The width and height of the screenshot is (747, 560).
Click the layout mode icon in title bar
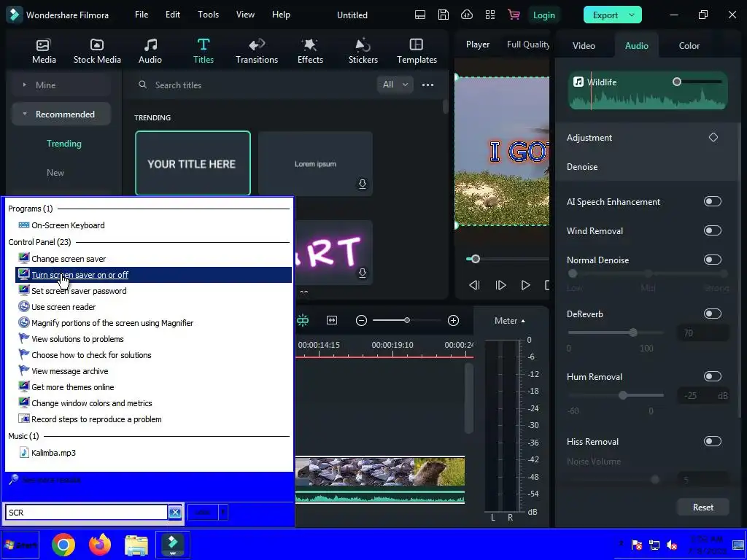point(420,15)
